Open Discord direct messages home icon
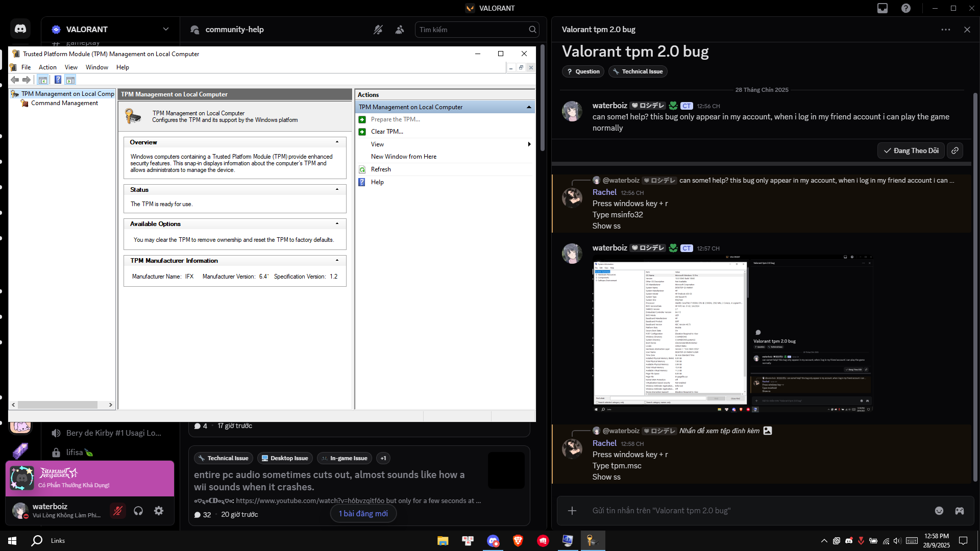The height and width of the screenshot is (551, 980). click(20, 29)
